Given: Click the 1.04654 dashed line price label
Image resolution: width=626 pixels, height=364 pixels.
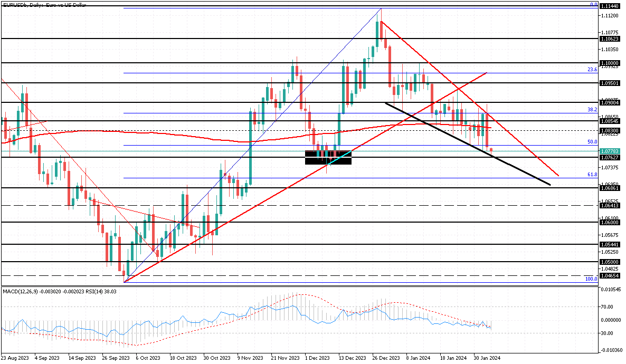Looking at the screenshot, I should click(610, 276).
